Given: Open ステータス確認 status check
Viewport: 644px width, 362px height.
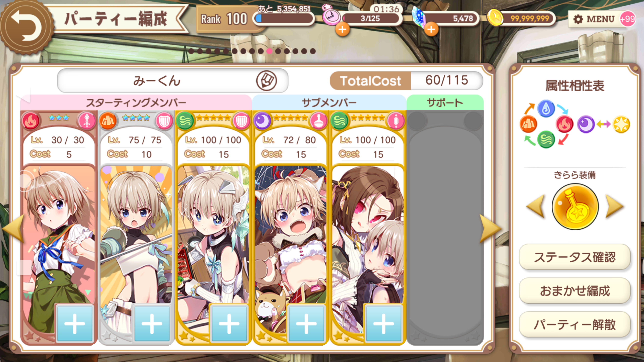Looking at the screenshot, I should pos(575,257).
